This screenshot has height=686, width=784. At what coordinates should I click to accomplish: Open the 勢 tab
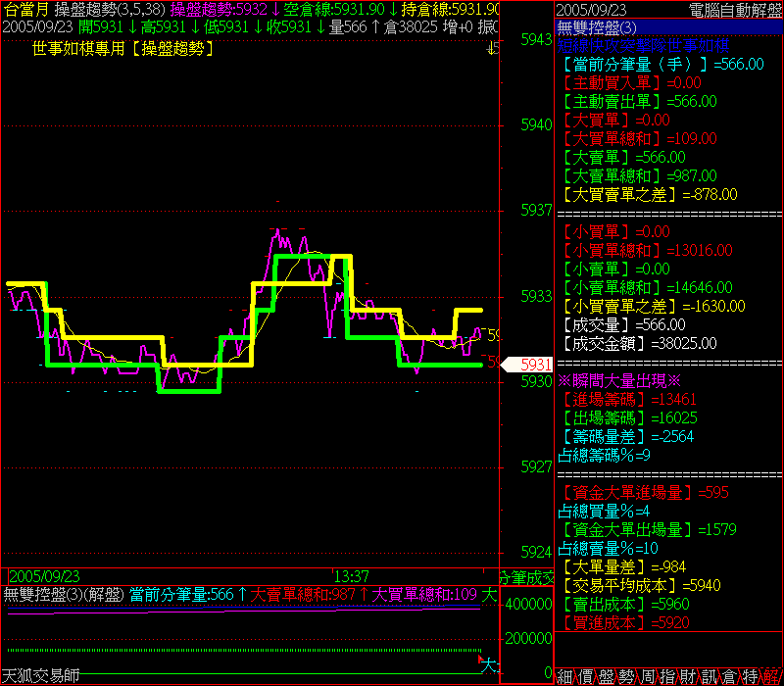[x=624, y=676]
